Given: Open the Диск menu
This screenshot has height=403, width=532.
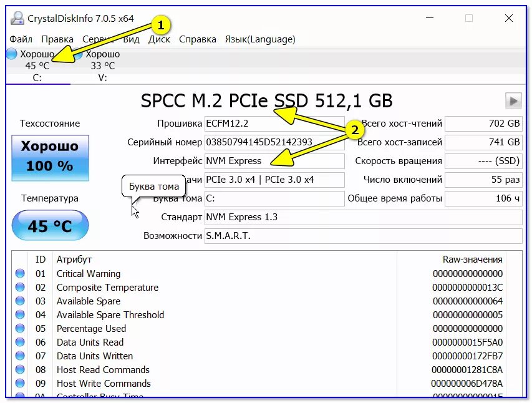Looking at the screenshot, I should pyautogui.click(x=159, y=39).
